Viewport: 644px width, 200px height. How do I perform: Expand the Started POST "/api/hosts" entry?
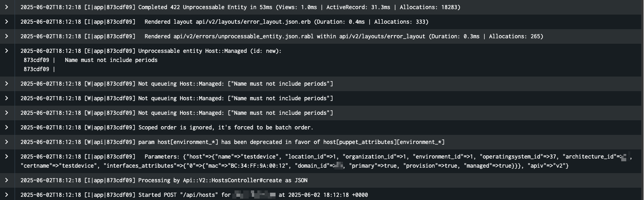point(6,195)
